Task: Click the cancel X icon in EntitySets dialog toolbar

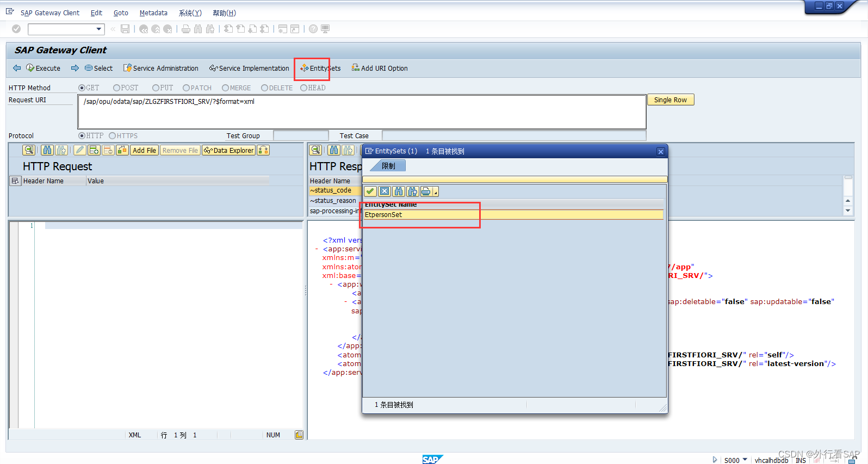Action: (385, 191)
